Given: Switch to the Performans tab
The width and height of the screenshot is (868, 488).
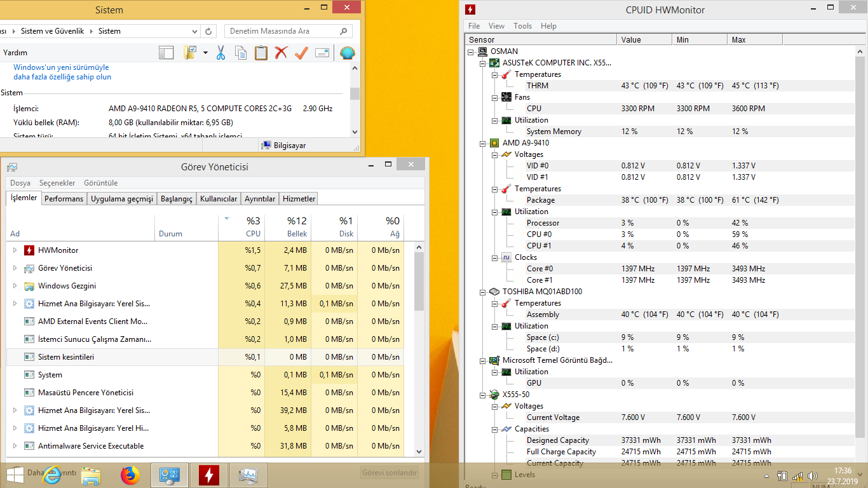Looking at the screenshot, I should coord(64,199).
